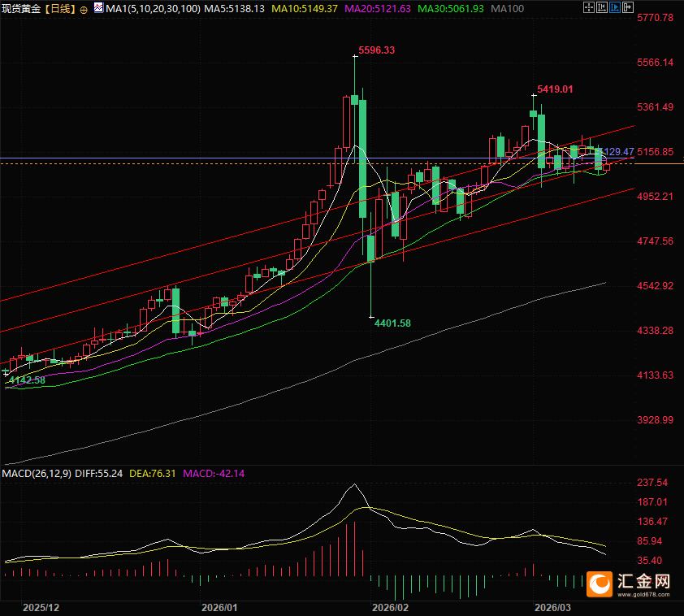Viewport: 684px width, 616px height.
Task: Click the 2026/01 date marker
Action: [x=219, y=608]
